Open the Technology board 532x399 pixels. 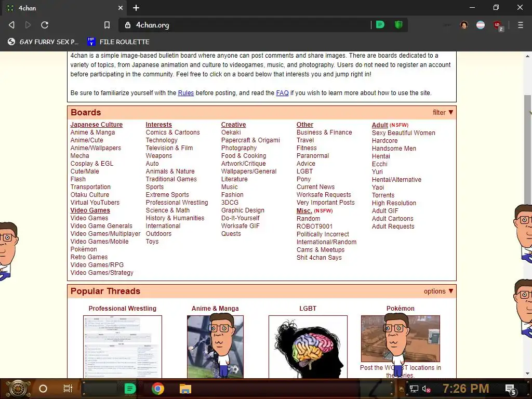[x=162, y=140]
